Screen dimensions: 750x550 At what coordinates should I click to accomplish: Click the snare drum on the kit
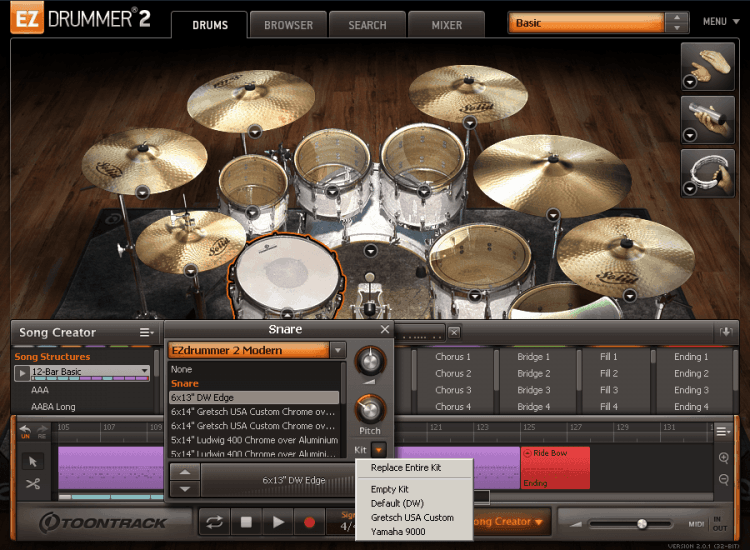pos(286,274)
